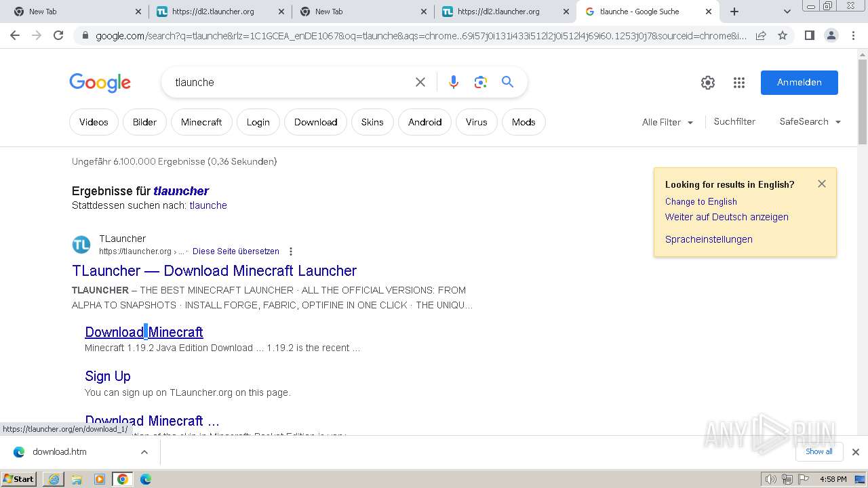
Task: Select the Bilder filter chip
Action: (x=144, y=122)
